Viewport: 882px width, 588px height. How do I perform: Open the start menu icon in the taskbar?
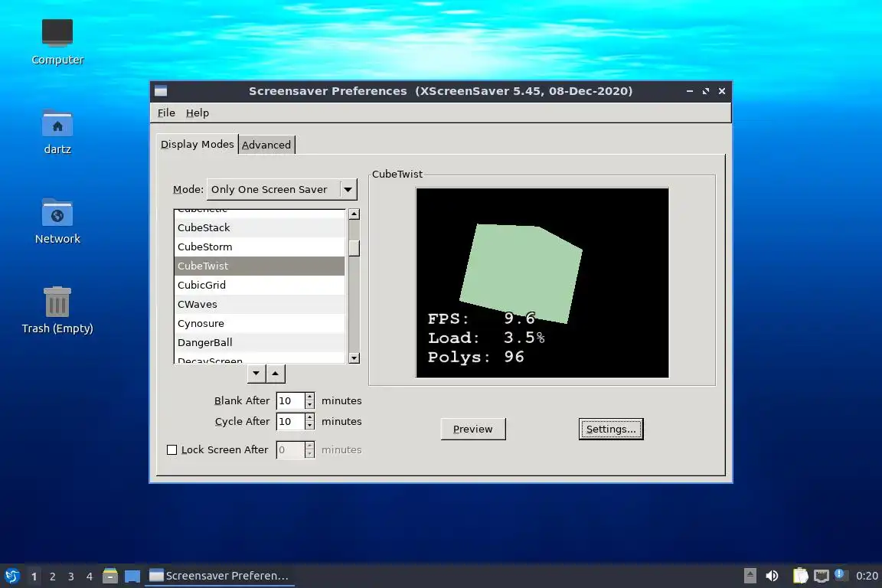[x=11, y=576]
